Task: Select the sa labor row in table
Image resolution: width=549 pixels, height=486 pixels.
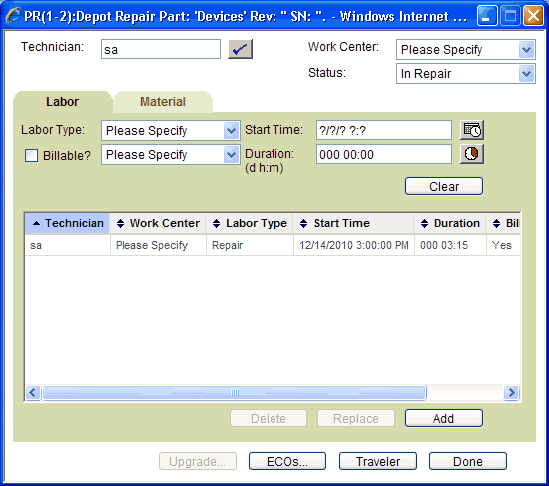Action: coord(272,245)
